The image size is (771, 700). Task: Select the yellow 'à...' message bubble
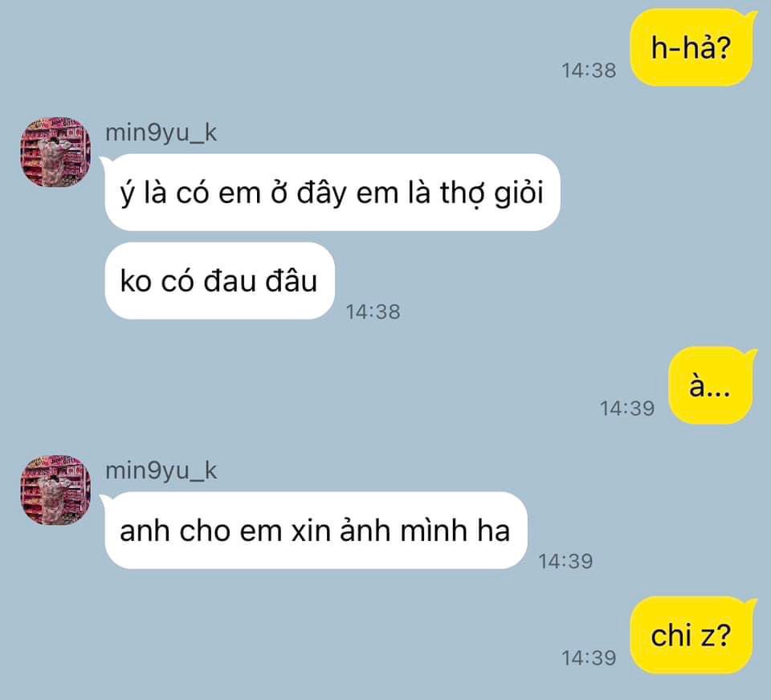(x=712, y=385)
